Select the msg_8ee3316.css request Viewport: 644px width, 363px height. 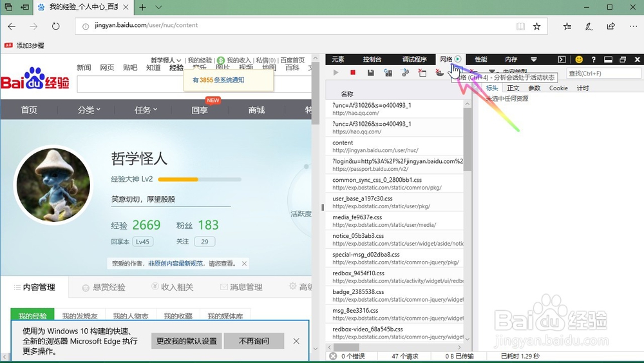395,314
